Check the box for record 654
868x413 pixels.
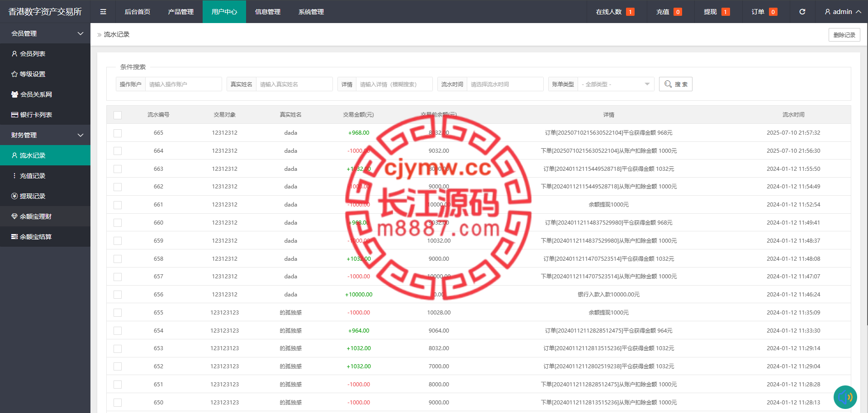click(x=118, y=331)
